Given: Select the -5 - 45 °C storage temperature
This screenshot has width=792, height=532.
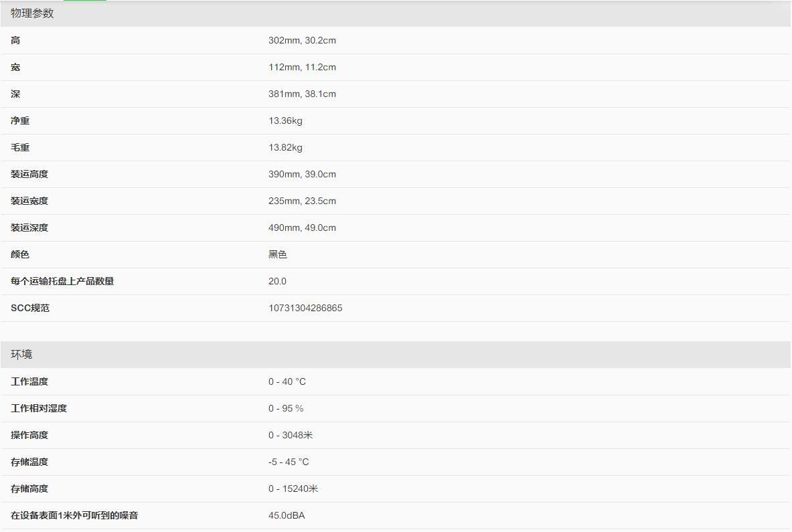Looking at the screenshot, I should coord(289,462).
